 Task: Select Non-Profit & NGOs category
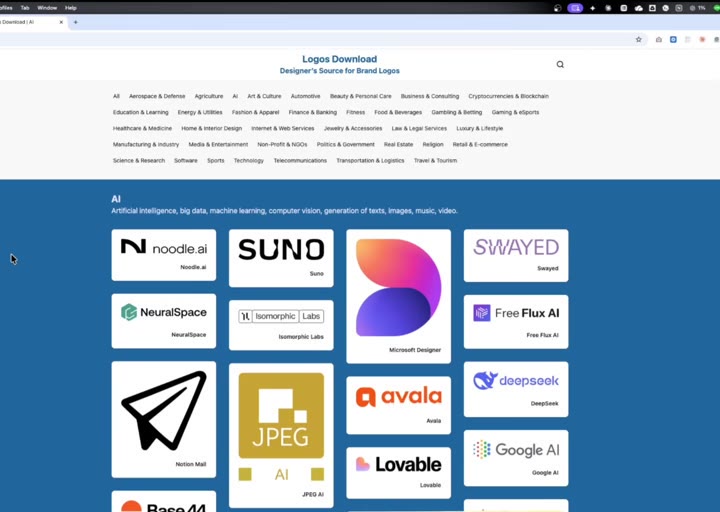pyautogui.click(x=282, y=145)
